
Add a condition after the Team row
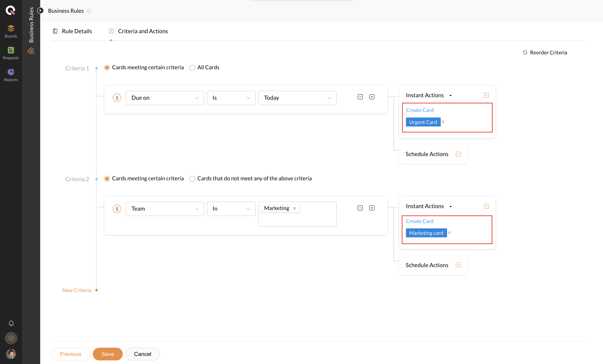click(372, 208)
